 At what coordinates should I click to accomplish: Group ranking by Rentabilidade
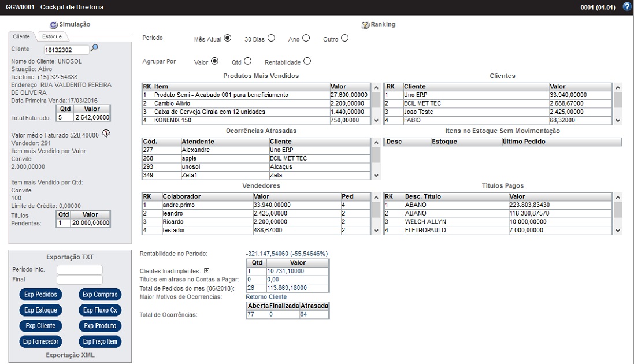[307, 61]
